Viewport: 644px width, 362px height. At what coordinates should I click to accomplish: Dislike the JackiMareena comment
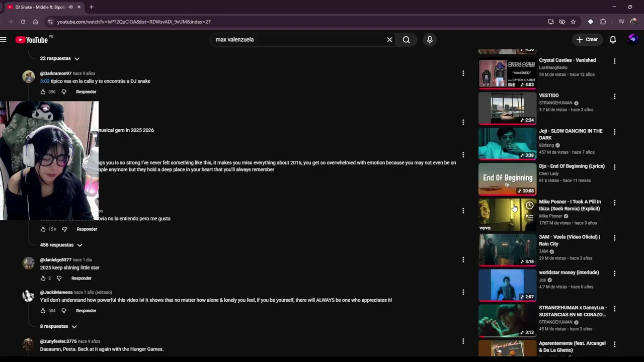tap(64, 311)
